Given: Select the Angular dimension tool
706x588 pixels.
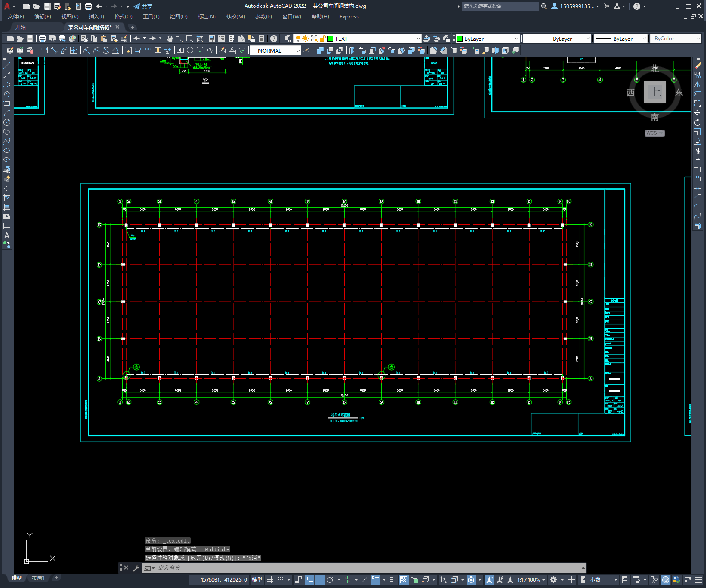Looking at the screenshot, I should tap(115, 50).
